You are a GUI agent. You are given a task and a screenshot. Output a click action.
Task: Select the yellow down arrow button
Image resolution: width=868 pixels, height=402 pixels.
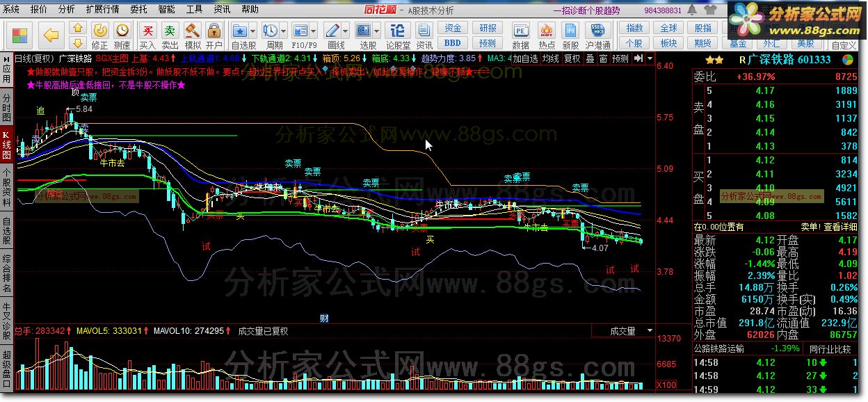(x=79, y=44)
